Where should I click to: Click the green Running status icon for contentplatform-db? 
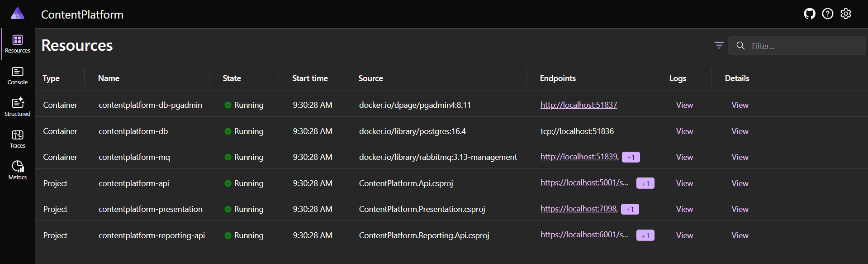228,131
